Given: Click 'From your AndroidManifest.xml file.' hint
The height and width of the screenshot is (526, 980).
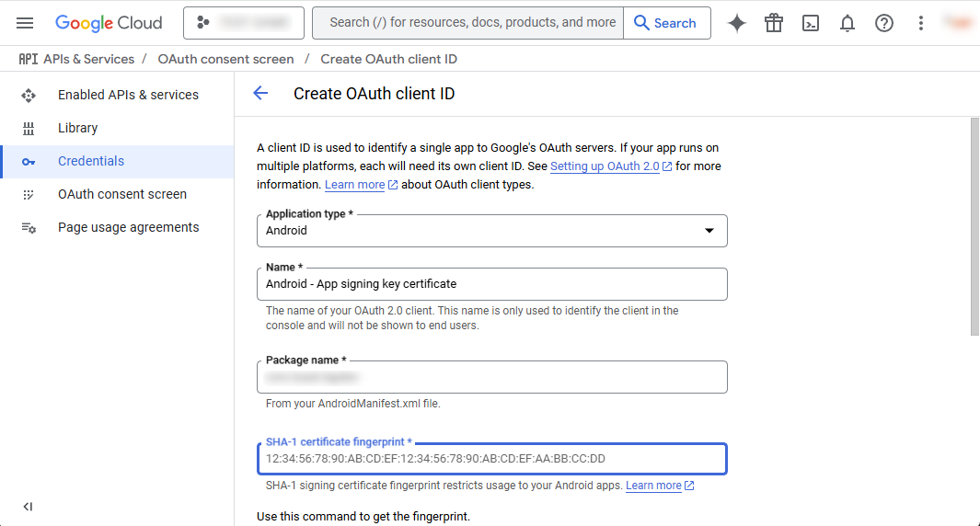Looking at the screenshot, I should click(x=353, y=404).
